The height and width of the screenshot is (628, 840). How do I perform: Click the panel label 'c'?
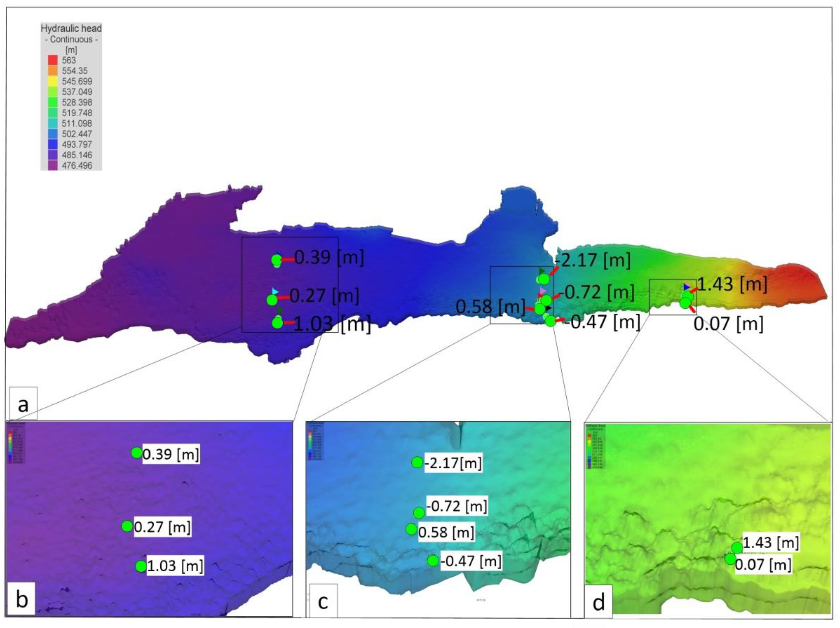coord(323,601)
